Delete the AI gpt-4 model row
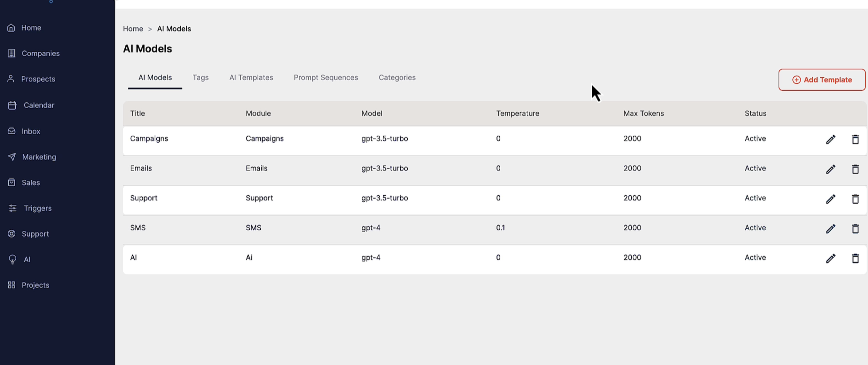 click(x=855, y=258)
